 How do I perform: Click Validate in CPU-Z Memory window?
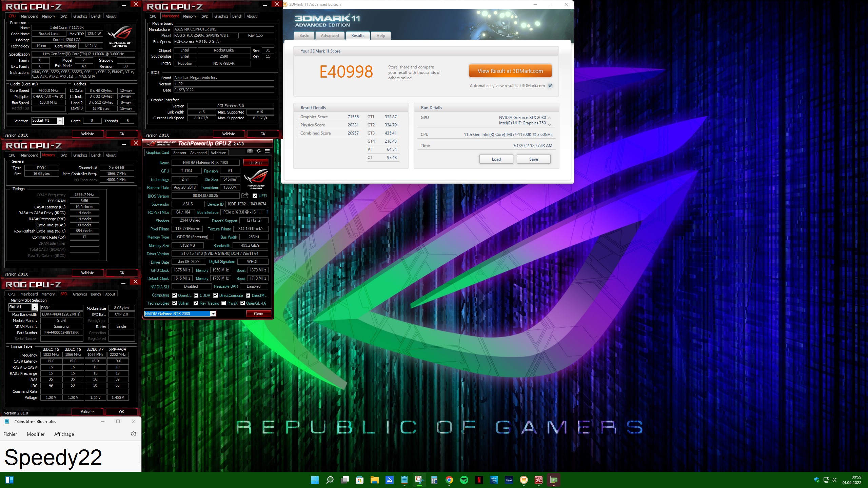pos(87,273)
